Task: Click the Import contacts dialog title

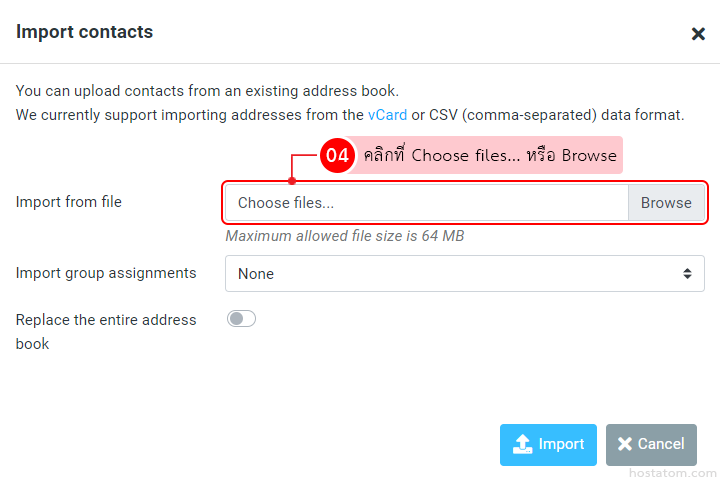Action: pos(85,32)
